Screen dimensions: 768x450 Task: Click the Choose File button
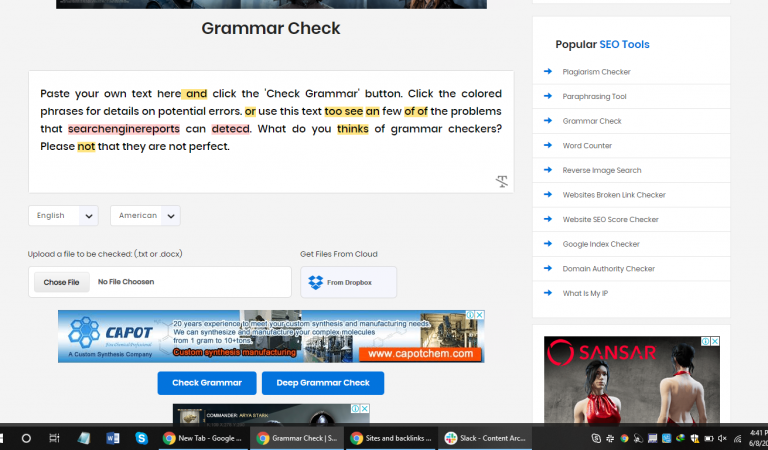point(61,282)
